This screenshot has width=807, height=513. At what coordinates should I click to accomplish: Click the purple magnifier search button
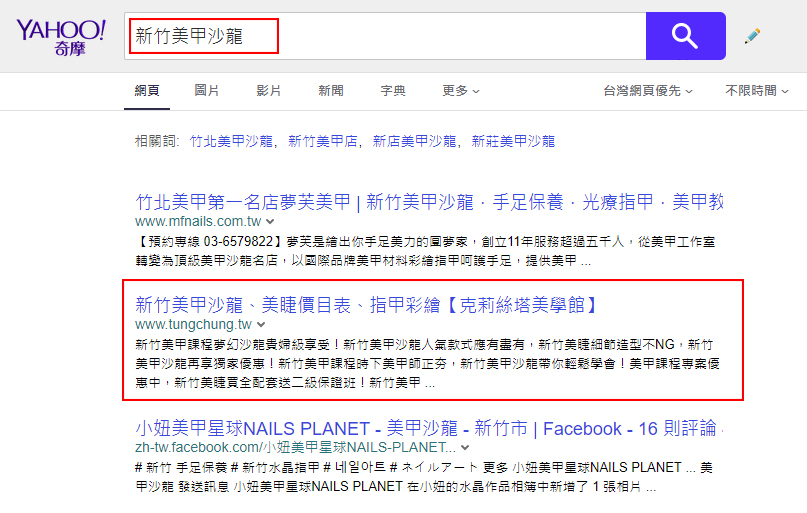[686, 36]
